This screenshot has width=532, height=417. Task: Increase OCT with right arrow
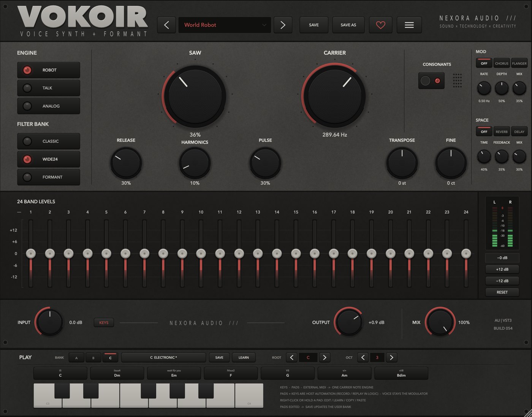[x=392, y=357]
